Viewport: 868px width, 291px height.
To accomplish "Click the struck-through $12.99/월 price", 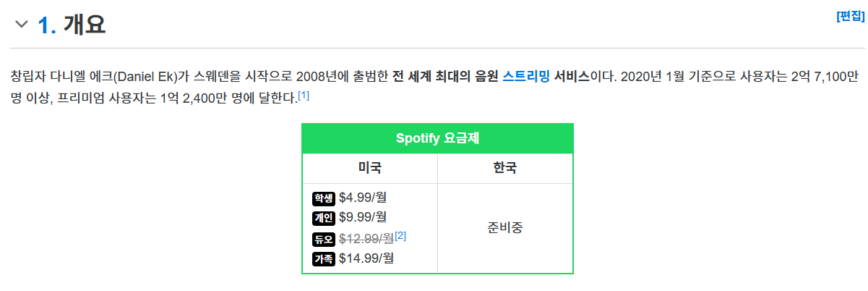I will (x=366, y=238).
